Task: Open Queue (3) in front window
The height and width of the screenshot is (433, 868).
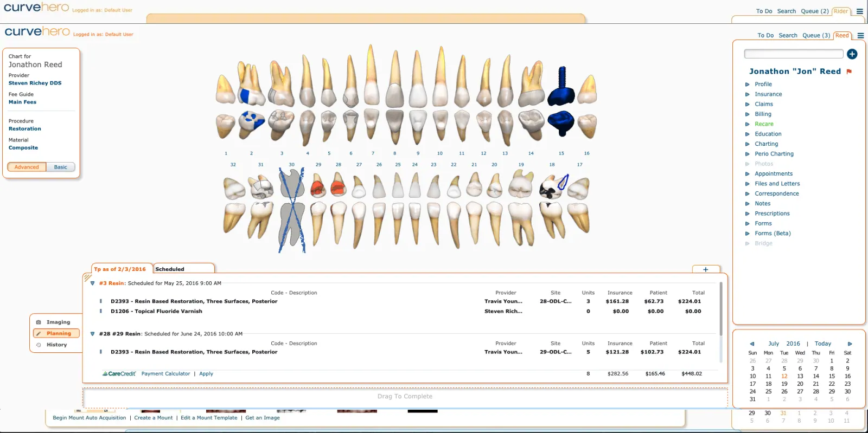Action: (816, 36)
